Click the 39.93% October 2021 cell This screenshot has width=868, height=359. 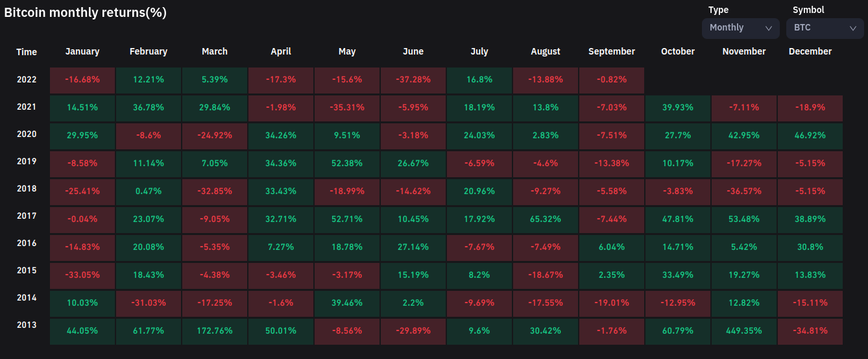point(678,108)
